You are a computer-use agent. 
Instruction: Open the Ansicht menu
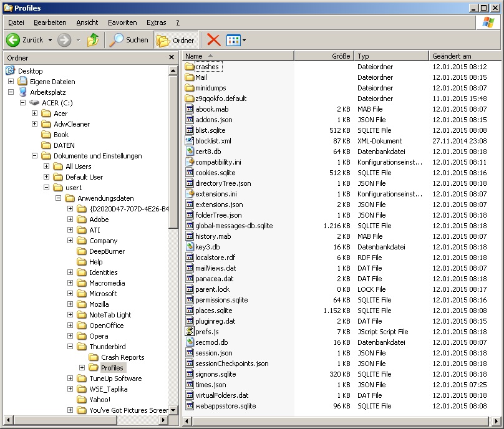click(87, 22)
